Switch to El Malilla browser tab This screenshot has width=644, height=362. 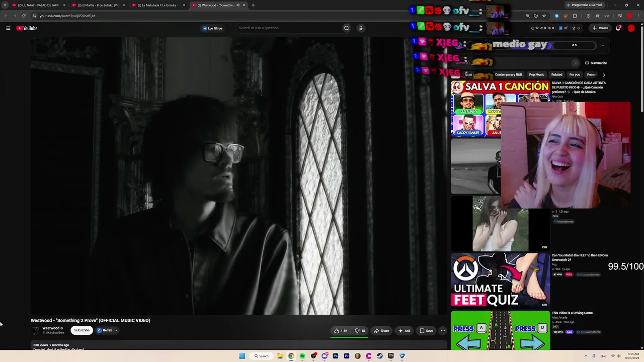click(99, 5)
